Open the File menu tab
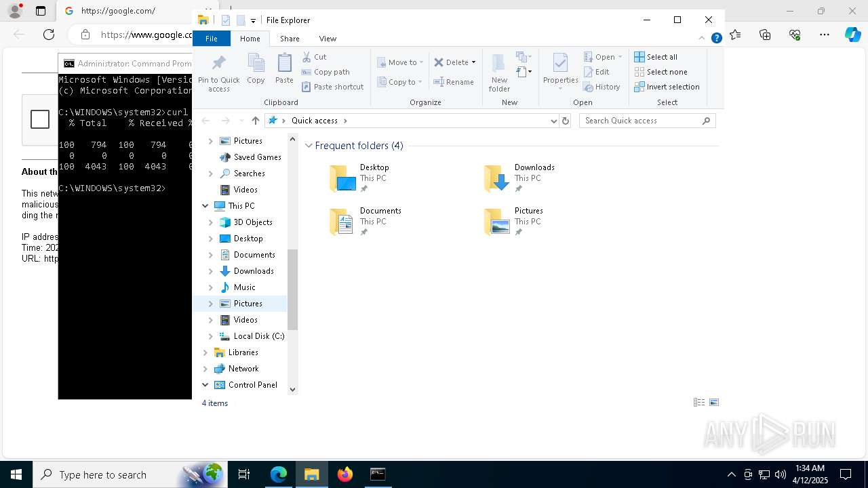The width and height of the screenshot is (868, 488). (x=212, y=39)
